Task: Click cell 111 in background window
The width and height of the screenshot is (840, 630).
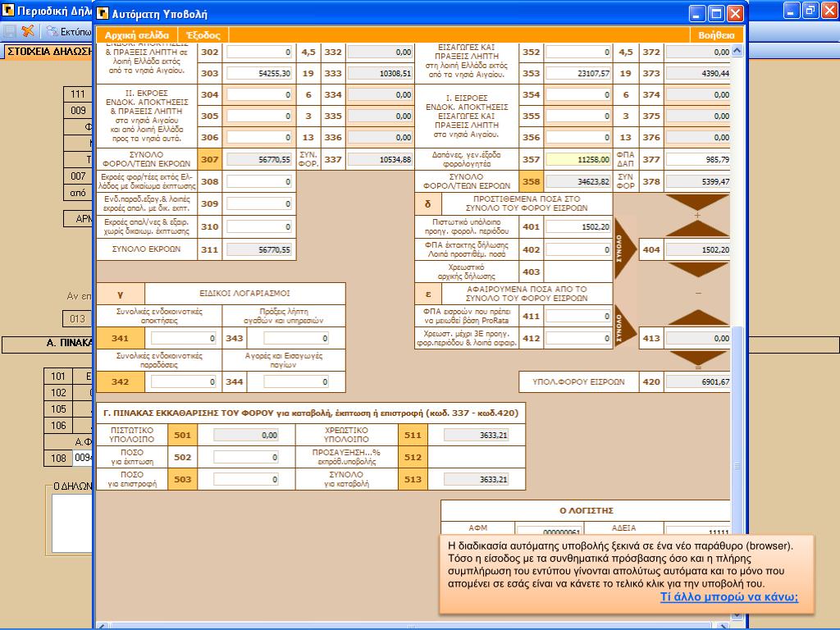Action: 78,94
